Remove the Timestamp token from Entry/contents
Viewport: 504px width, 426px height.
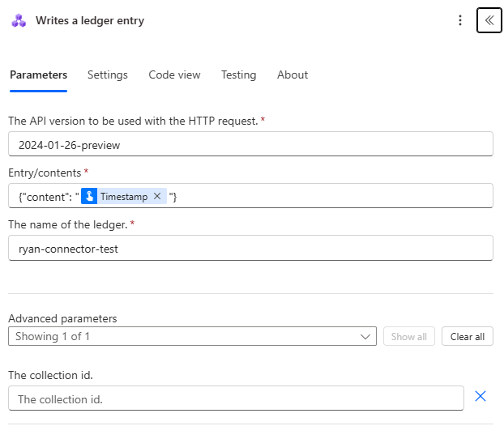(x=157, y=196)
